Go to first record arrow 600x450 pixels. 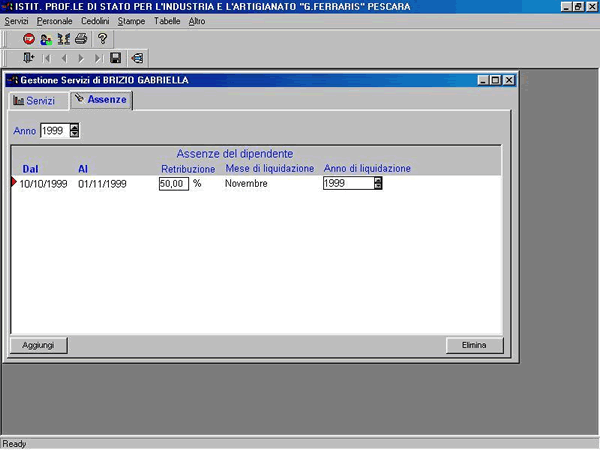47,59
